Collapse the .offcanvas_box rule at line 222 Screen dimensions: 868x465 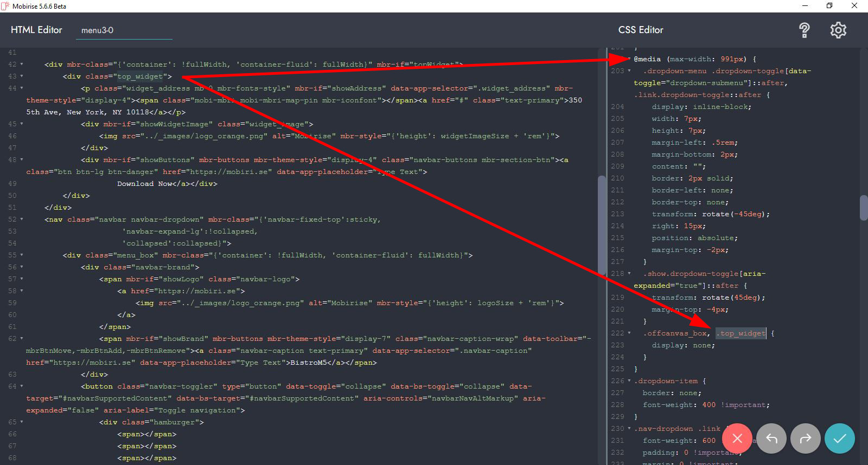[x=629, y=333]
